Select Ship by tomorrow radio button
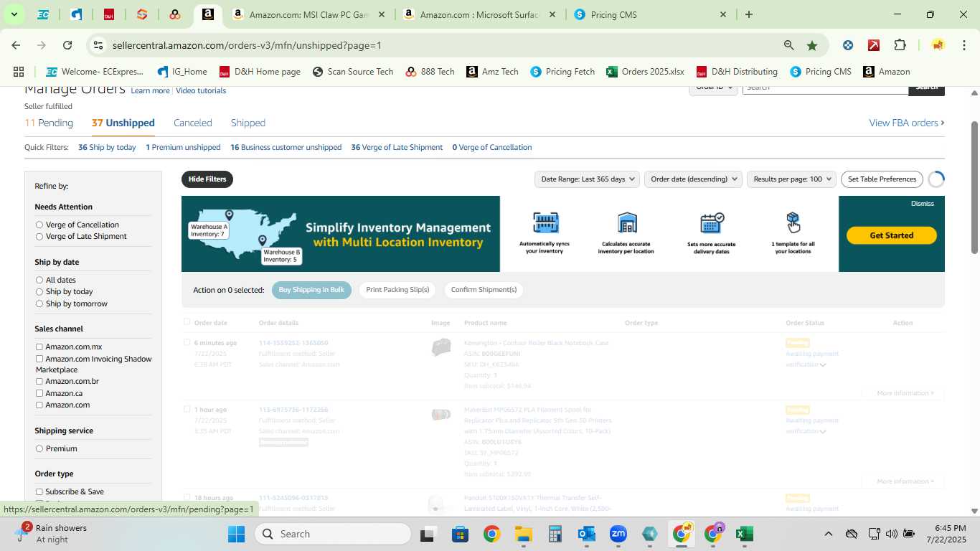 39,303
